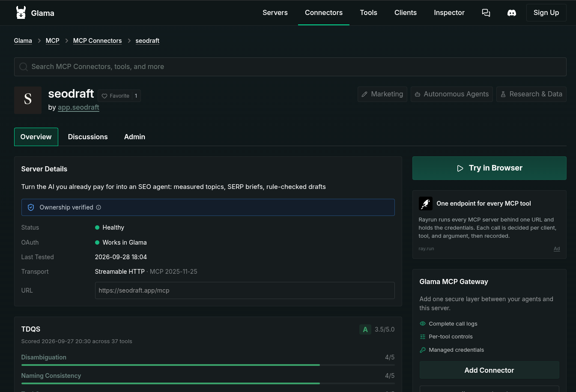Screen dimensions: 576x392
Task: Click the Glama MCP Gateway heading
Action: point(454,282)
